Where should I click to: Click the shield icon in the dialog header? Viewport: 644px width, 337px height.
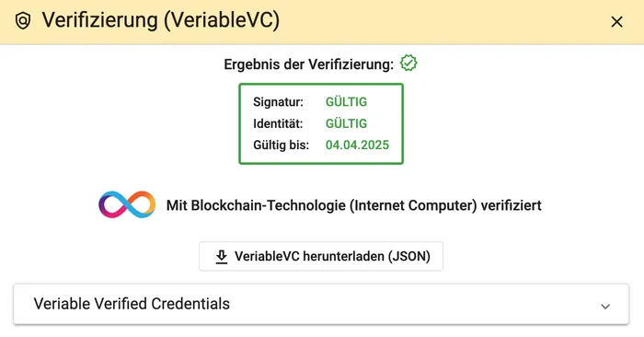pos(23,20)
